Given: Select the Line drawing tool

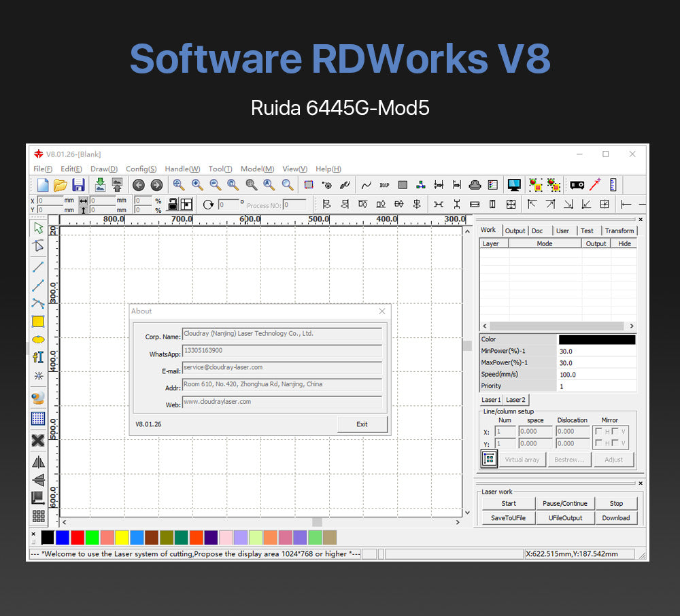Looking at the screenshot, I should (x=38, y=267).
